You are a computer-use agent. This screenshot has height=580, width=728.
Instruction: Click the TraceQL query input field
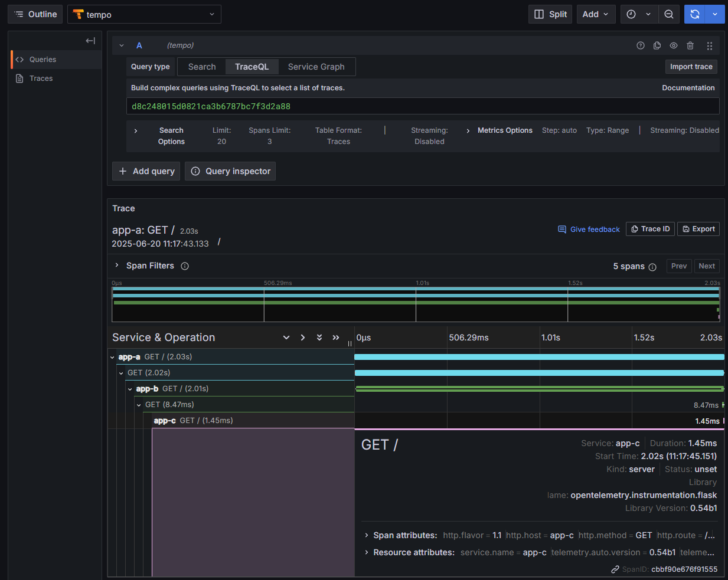tap(423, 106)
